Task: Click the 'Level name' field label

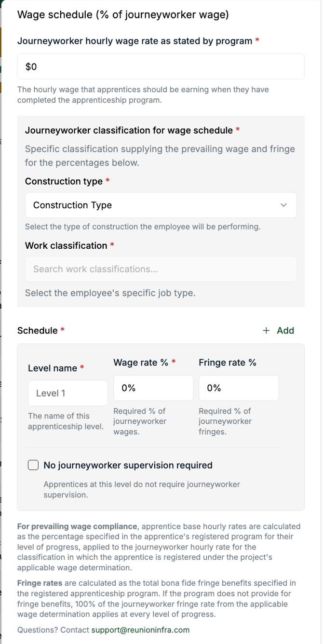Action: (x=53, y=368)
